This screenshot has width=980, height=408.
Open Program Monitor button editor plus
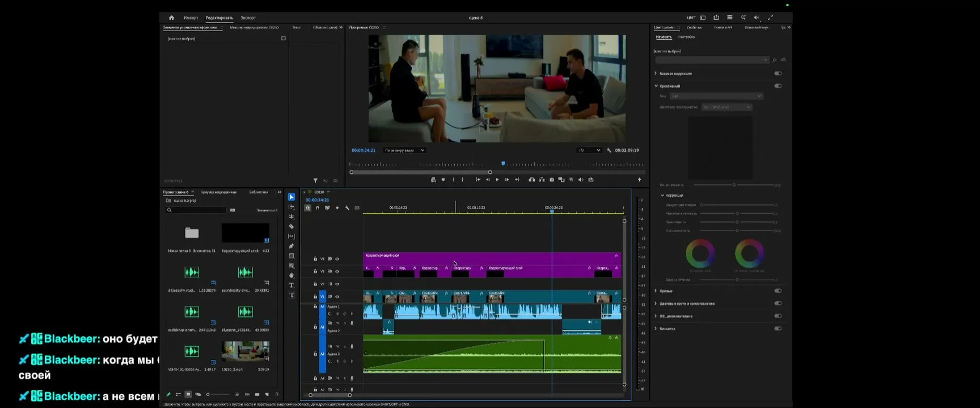pos(640,180)
